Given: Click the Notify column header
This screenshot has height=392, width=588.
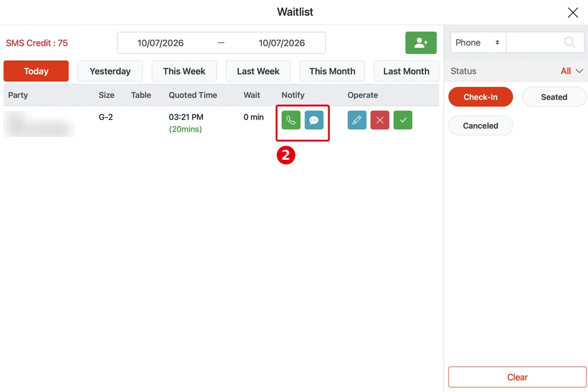Looking at the screenshot, I should pyautogui.click(x=293, y=95).
